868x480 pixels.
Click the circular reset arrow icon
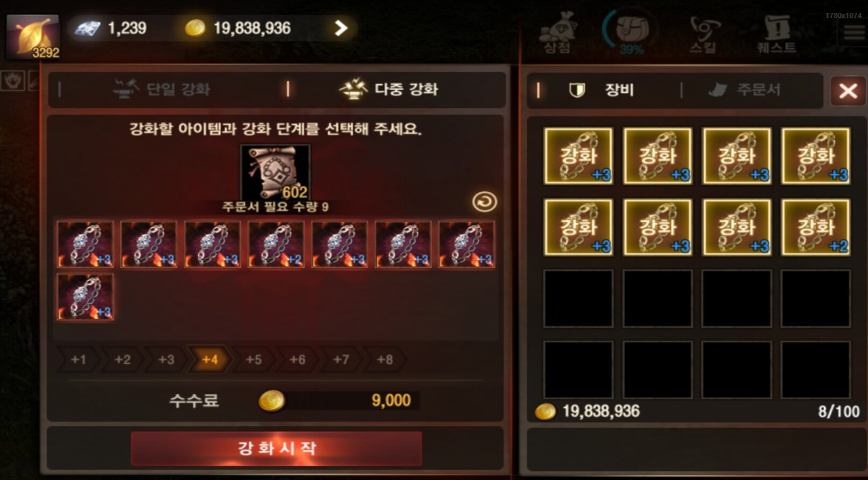point(484,202)
